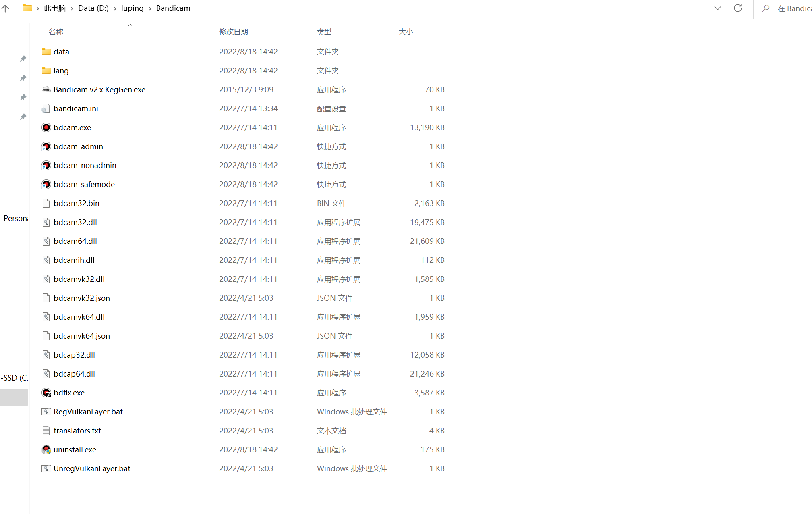
Task: Sort files by 修改日期 column header
Action: click(234, 31)
